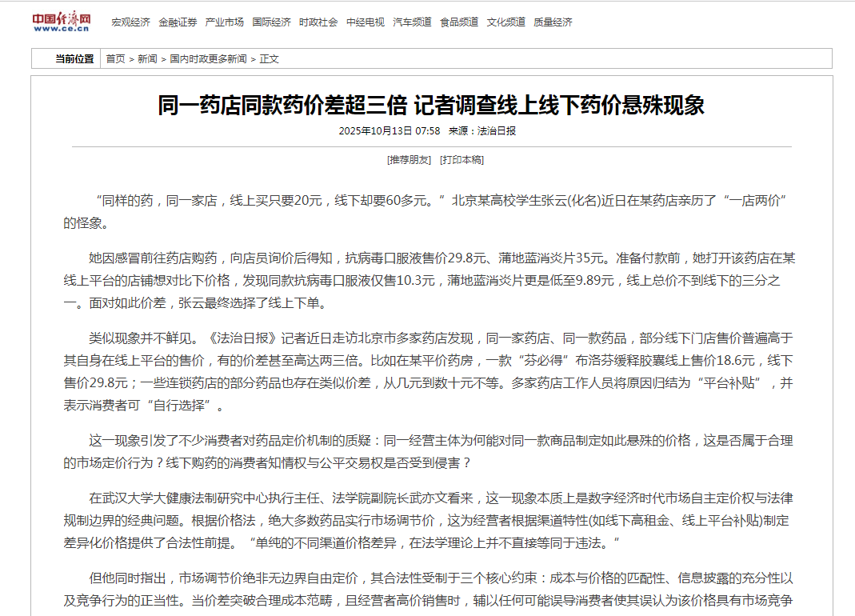This screenshot has width=855, height=616.
Task: Visit the 中经电视 channel
Action: point(366,22)
